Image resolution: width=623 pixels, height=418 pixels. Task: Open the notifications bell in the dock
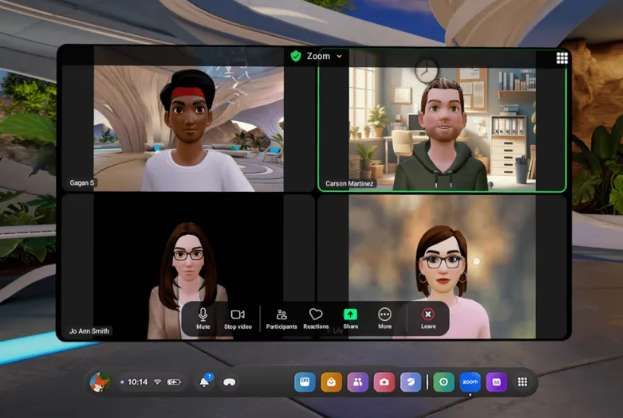click(206, 382)
